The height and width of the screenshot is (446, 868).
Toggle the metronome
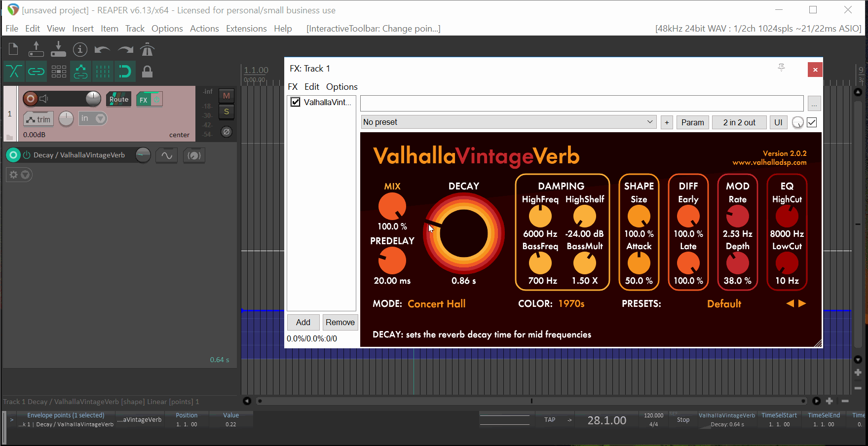147,49
